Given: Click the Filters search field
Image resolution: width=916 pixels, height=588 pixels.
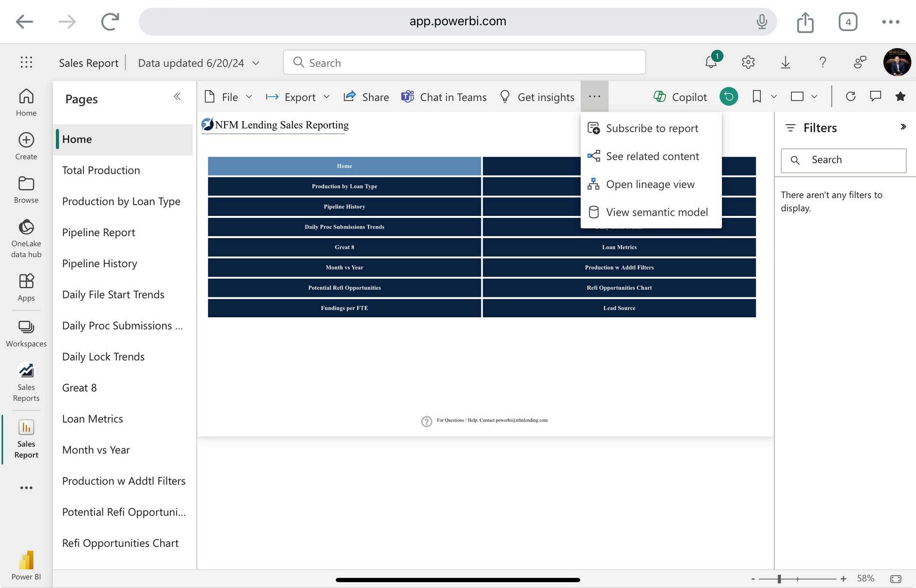Looking at the screenshot, I should point(844,160).
